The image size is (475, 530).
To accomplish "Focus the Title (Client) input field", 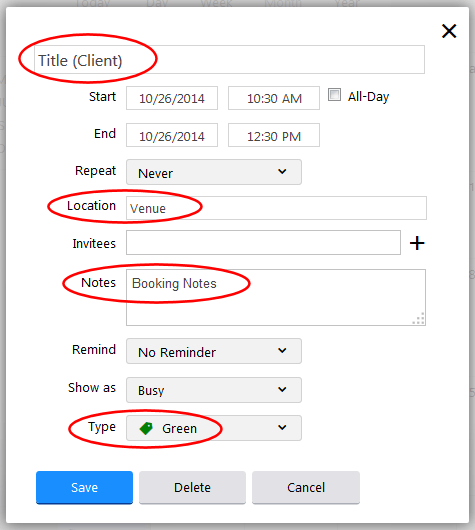I will tap(229, 59).
